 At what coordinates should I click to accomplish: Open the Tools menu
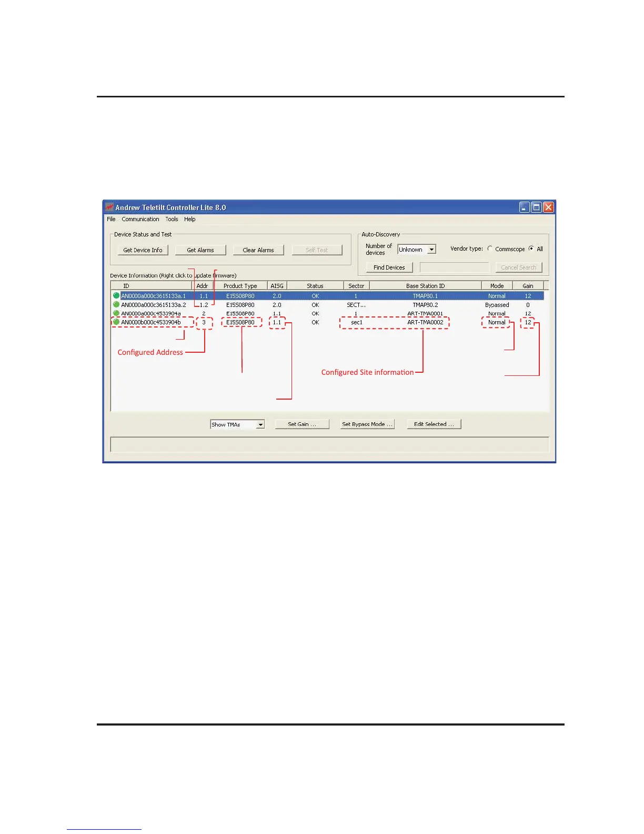(x=172, y=219)
